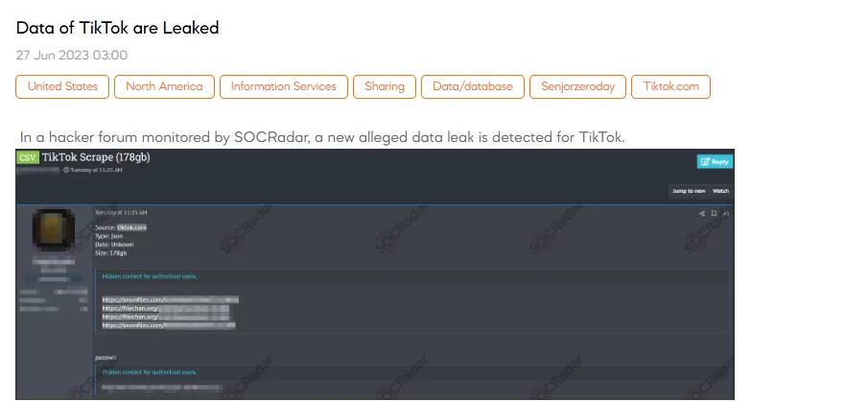The width and height of the screenshot is (868, 402).
Task: Click the share icon on the forum post
Action: (702, 214)
